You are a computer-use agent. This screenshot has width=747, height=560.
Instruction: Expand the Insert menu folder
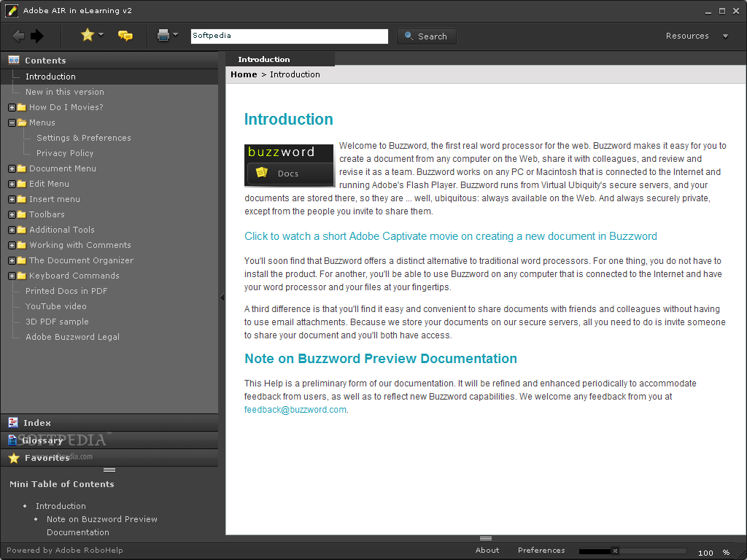(12, 200)
